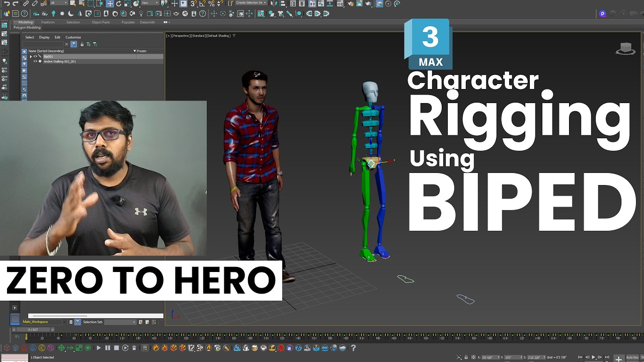Click the Percent Snap toggle icon
This screenshot has height=362, width=644.
coord(211,4)
